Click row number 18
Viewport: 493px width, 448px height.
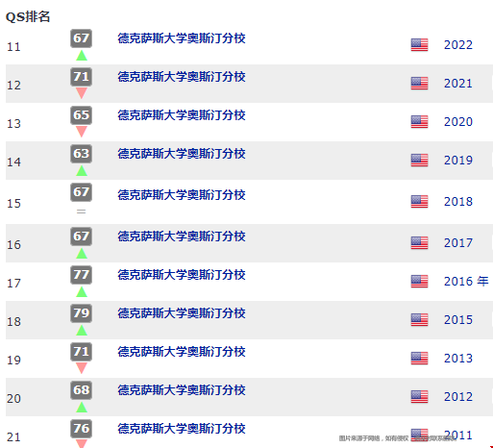(13, 322)
